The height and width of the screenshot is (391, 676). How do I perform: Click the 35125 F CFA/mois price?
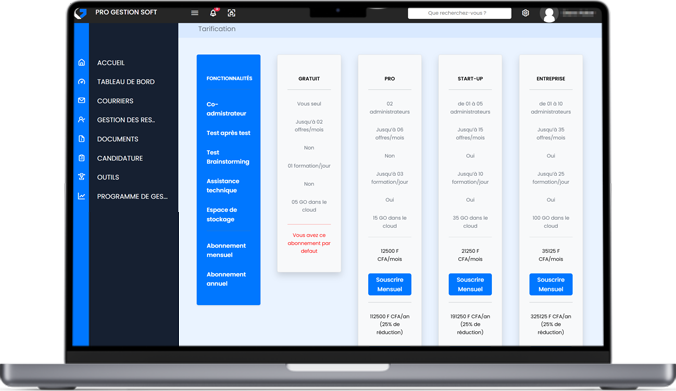click(551, 255)
